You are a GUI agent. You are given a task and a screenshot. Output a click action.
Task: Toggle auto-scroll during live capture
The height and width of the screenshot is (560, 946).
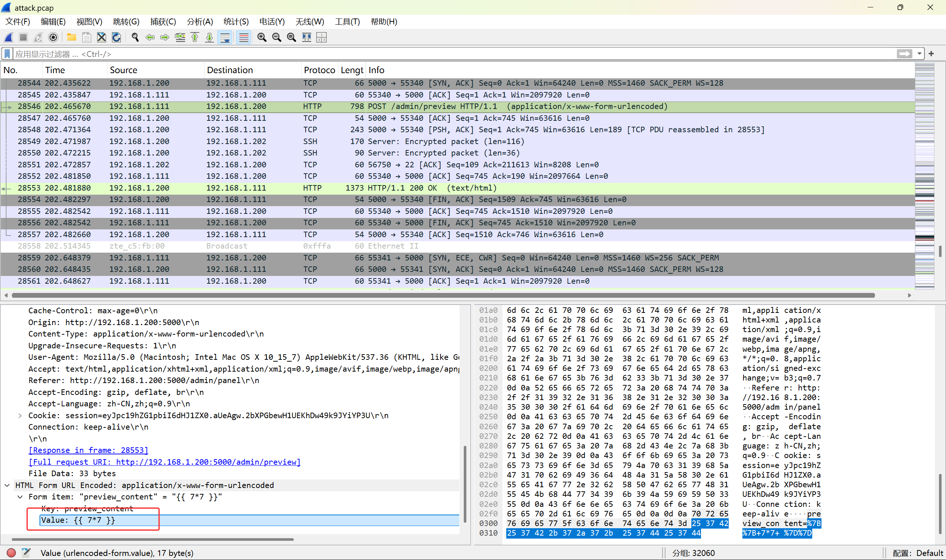pos(225,37)
